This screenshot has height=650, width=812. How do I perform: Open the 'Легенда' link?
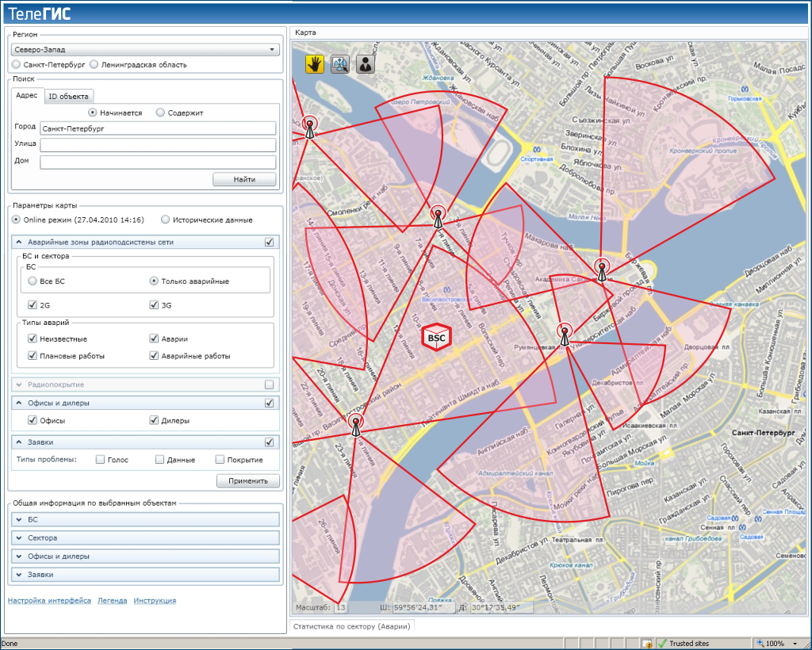(112, 601)
